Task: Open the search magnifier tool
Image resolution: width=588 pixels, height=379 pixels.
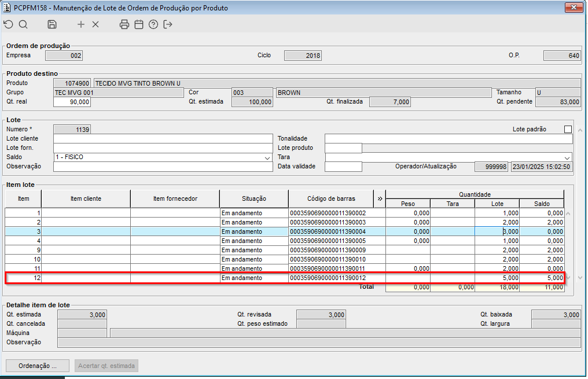Action: point(23,24)
